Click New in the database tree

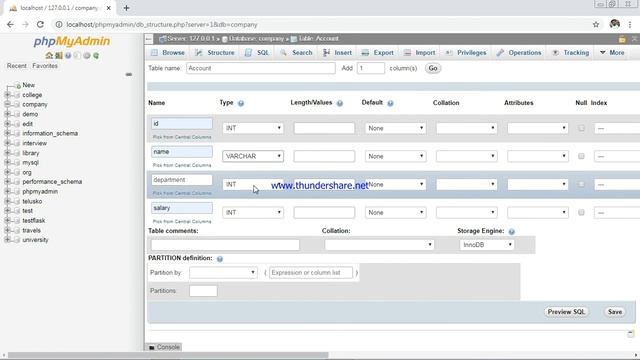coord(29,85)
